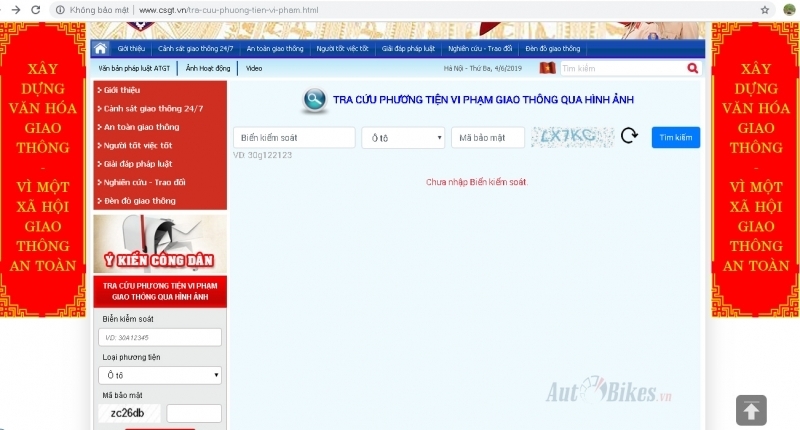Bookmark this page with the star icon

tap(765, 10)
